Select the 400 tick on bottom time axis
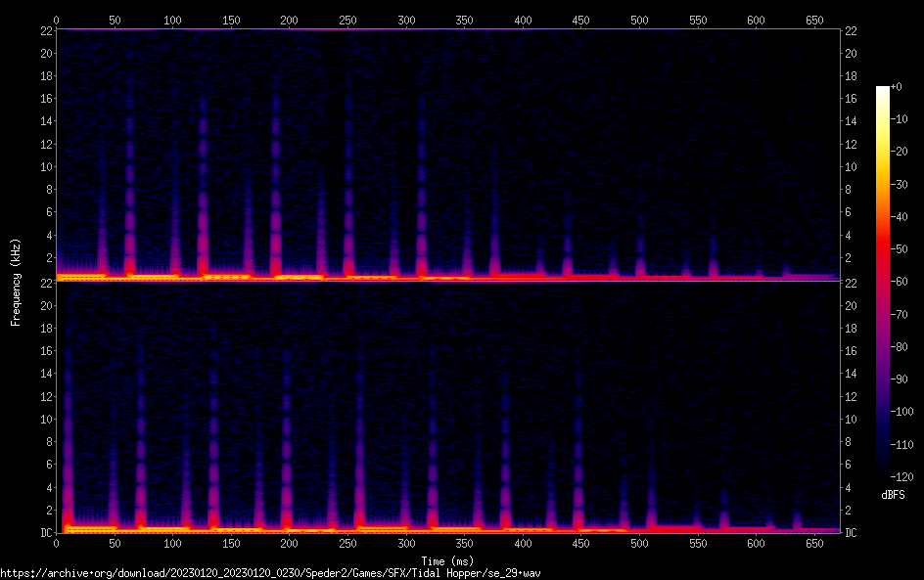Viewport: 924px width, 580px height. tap(523, 544)
